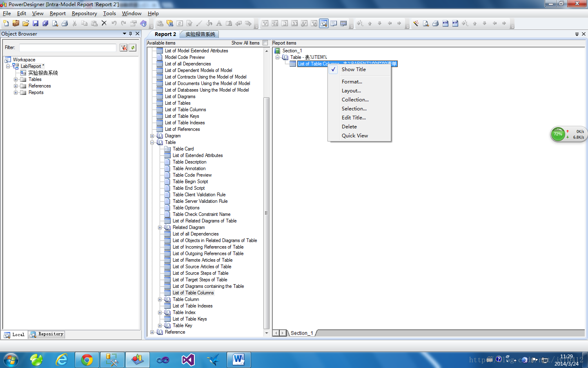The width and height of the screenshot is (588, 368).
Task: Open Microsoft Word from taskbar
Action: [239, 360]
